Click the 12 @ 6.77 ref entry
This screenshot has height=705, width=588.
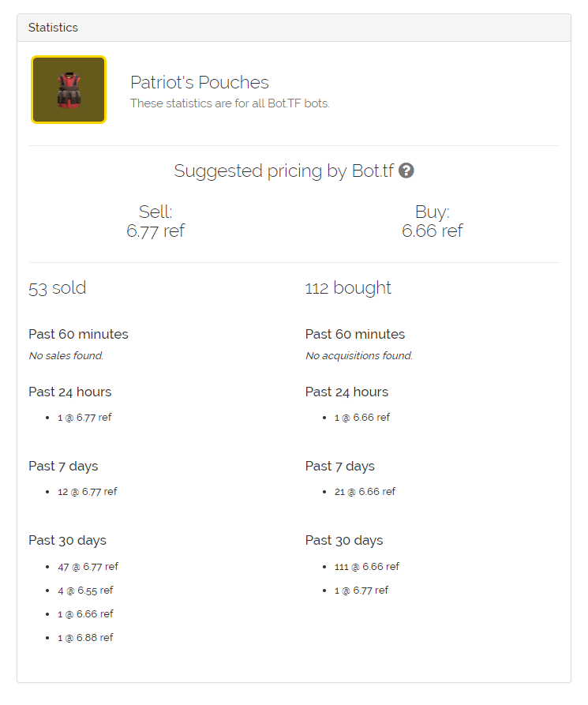coord(87,491)
